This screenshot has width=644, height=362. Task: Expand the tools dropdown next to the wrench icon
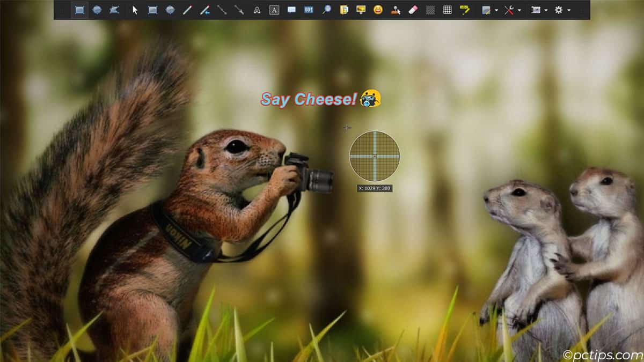(519, 9)
